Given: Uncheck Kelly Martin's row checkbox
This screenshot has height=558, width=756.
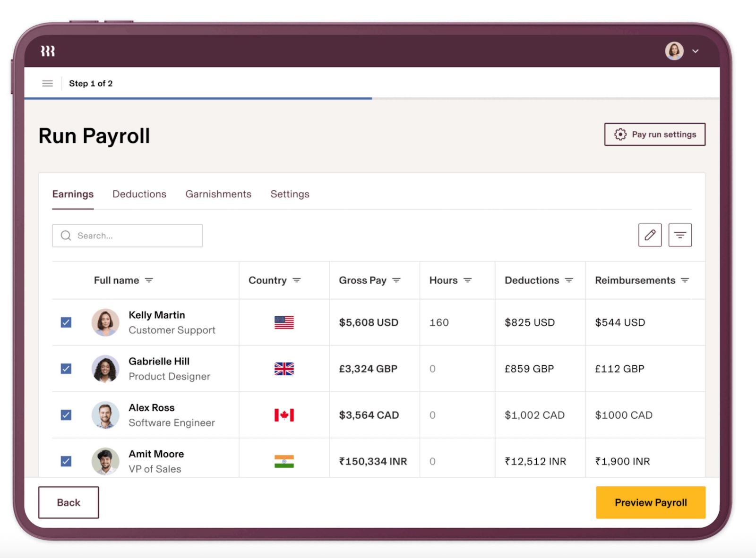Looking at the screenshot, I should (x=66, y=322).
